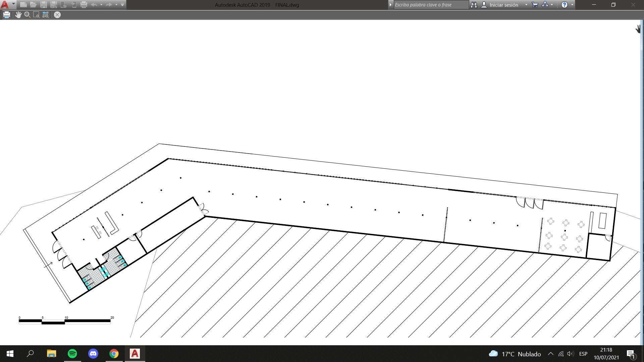Expand the Iniciar sesión dropdown arrow
Screen dimensions: 644x362
click(x=526, y=5)
